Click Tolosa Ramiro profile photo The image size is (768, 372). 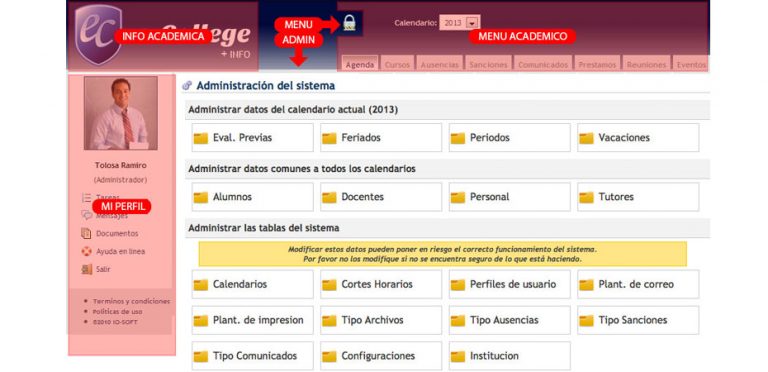point(120,113)
